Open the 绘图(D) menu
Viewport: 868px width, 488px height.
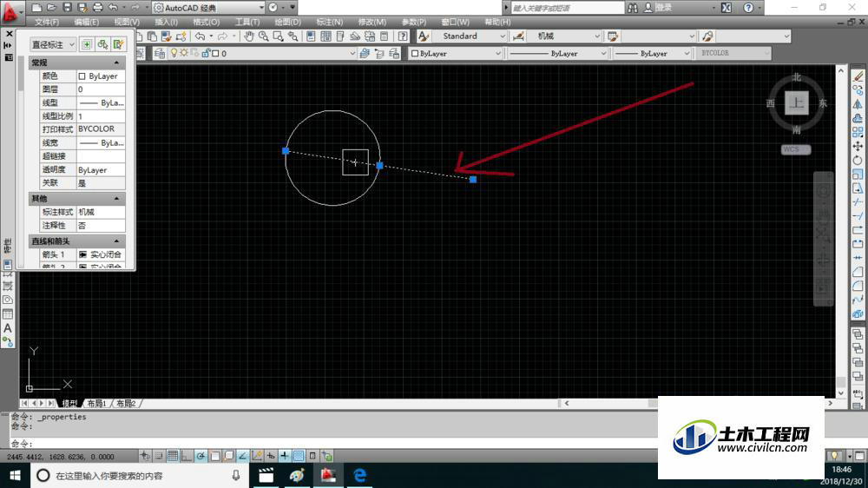288,23
